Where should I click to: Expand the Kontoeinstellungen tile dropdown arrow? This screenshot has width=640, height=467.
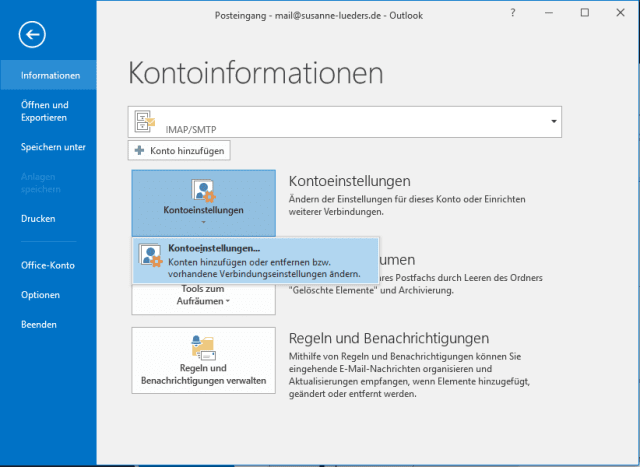pyautogui.click(x=204, y=222)
